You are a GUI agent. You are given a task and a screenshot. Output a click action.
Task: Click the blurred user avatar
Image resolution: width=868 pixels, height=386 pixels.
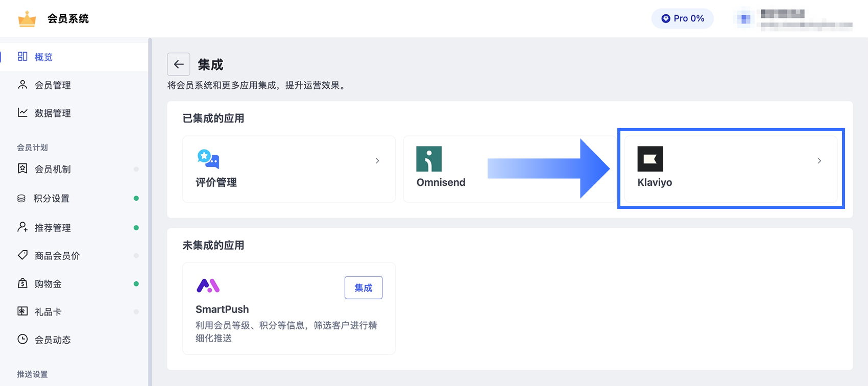coord(745,19)
